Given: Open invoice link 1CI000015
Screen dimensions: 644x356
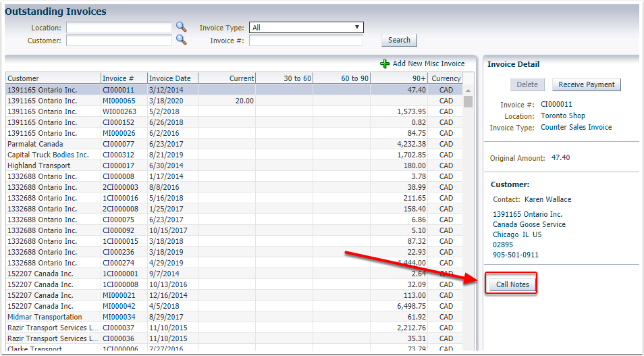Looking at the screenshot, I should click(x=120, y=241).
